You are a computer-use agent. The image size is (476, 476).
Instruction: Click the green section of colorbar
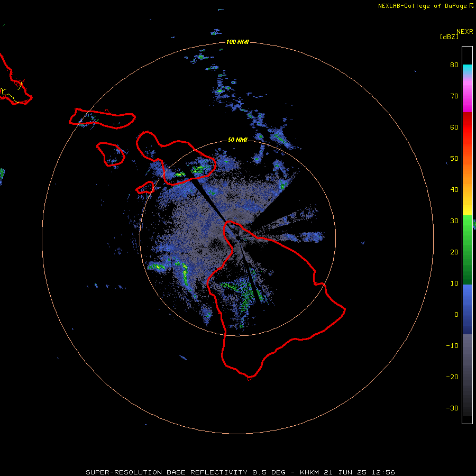(467, 250)
